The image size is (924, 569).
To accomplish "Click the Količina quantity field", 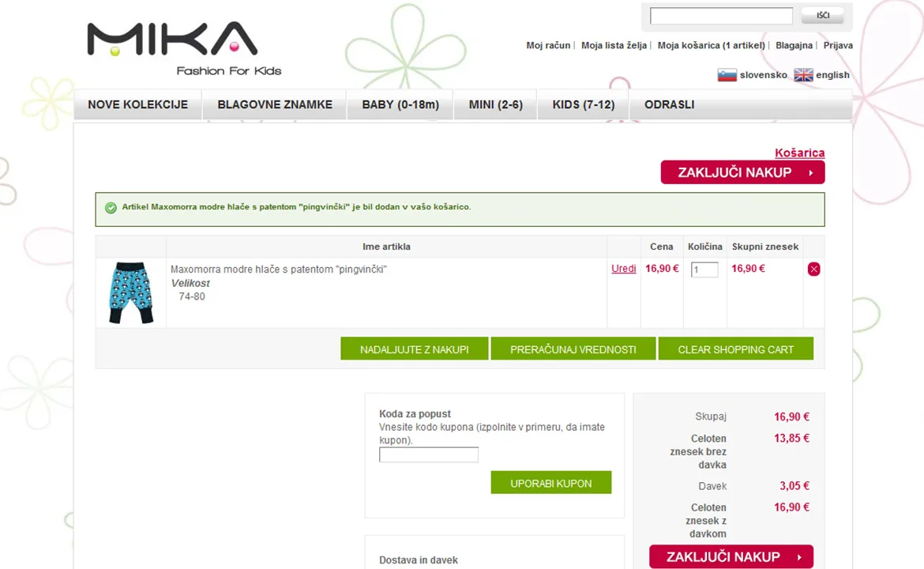I will (x=704, y=269).
